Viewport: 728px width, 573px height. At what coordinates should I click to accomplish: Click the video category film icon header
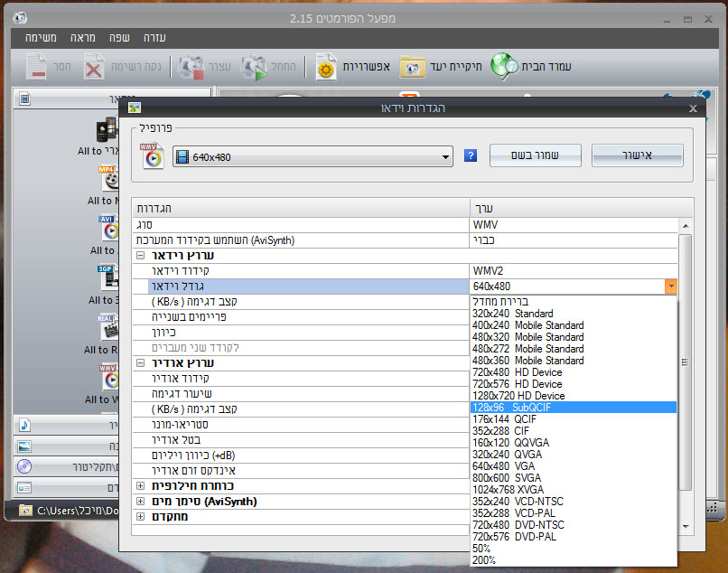click(25, 99)
